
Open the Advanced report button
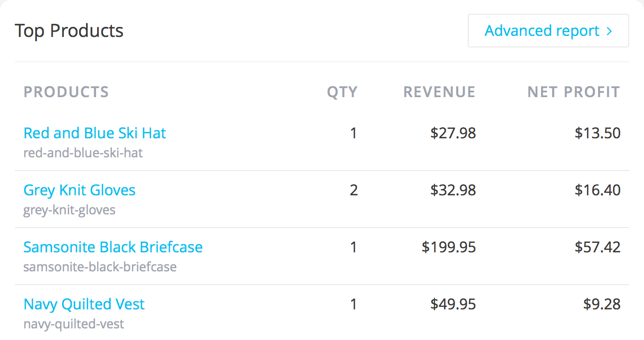(548, 31)
